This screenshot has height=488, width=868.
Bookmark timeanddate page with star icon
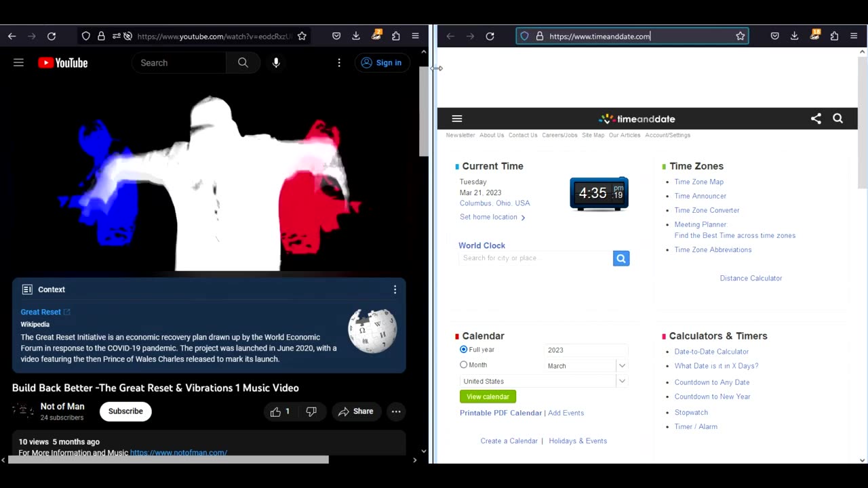point(741,36)
